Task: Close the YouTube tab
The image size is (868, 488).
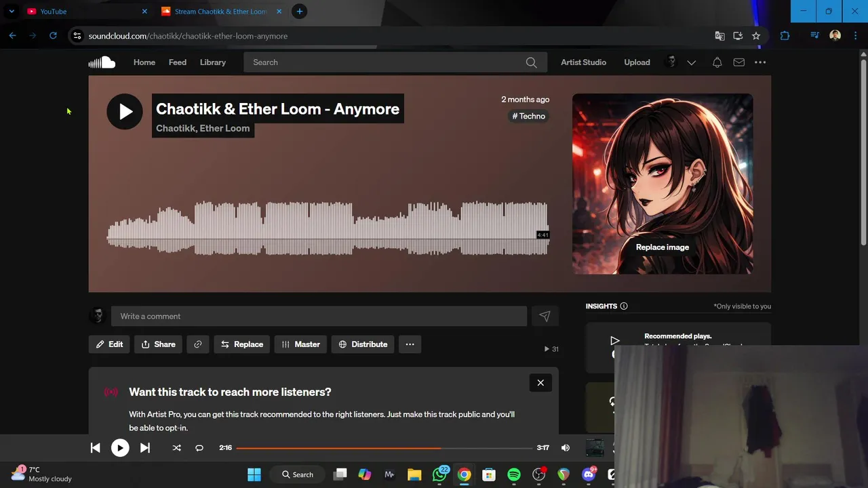Action: click(144, 12)
